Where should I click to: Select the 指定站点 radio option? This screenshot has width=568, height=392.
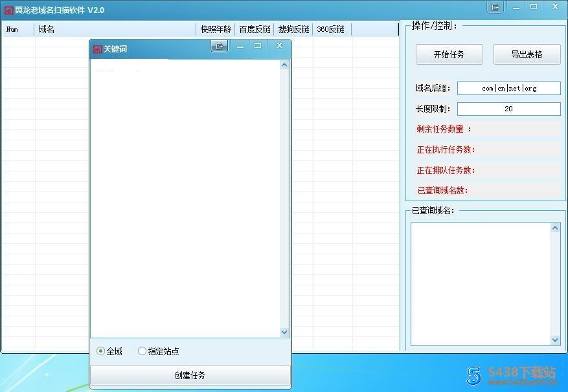[142, 351]
